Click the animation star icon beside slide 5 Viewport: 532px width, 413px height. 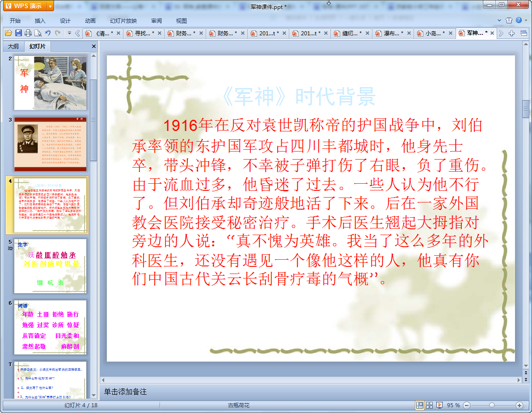point(10,249)
